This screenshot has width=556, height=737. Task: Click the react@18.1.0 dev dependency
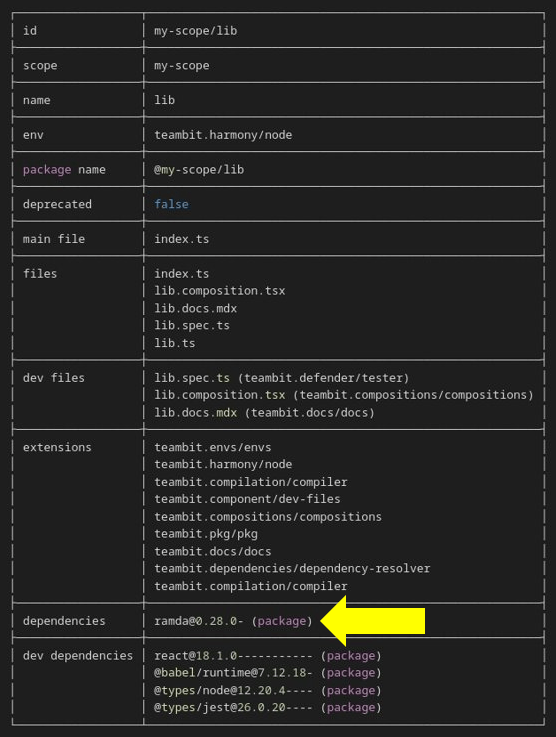click(268, 656)
